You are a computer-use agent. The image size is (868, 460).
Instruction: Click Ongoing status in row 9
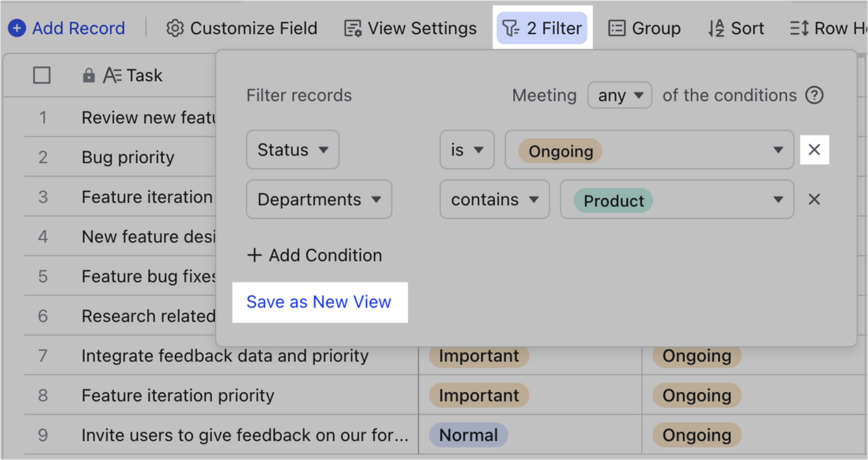click(697, 435)
